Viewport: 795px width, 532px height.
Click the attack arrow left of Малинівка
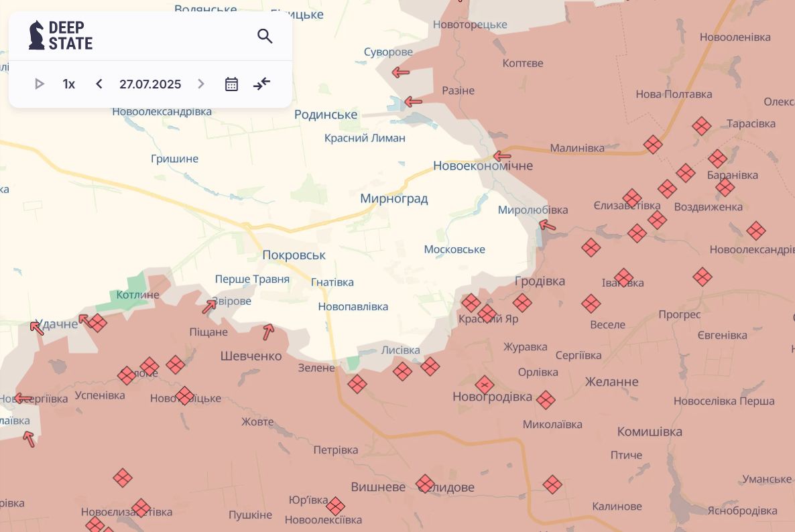(x=501, y=156)
